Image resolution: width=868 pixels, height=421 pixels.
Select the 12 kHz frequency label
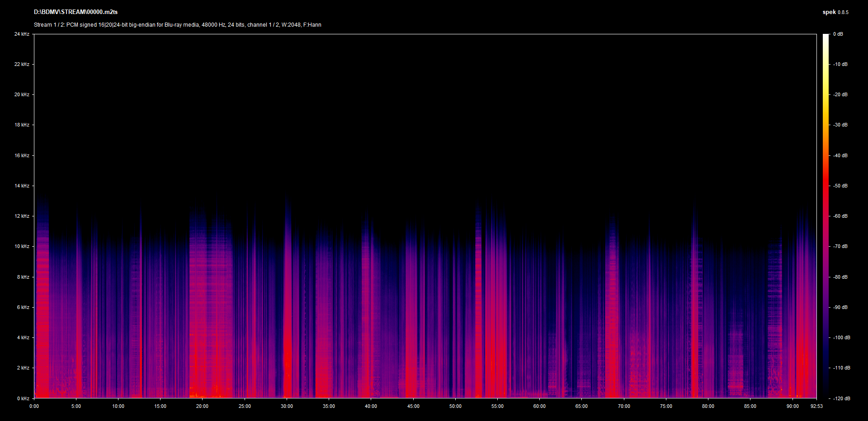point(22,216)
